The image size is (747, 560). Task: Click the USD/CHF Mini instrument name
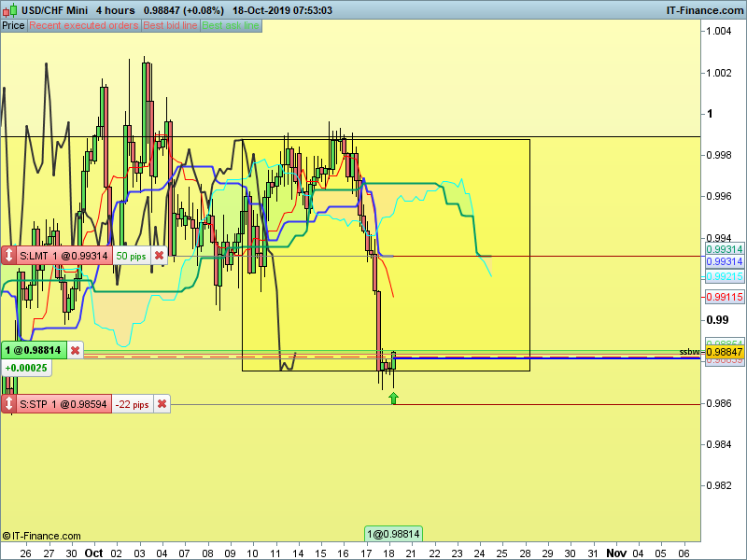point(54,10)
